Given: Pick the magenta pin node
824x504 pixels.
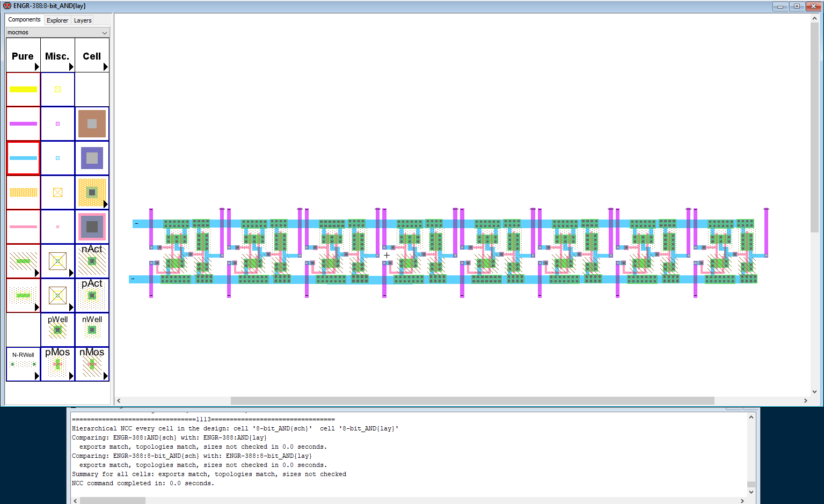Looking at the screenshot, I should [57, 123].
